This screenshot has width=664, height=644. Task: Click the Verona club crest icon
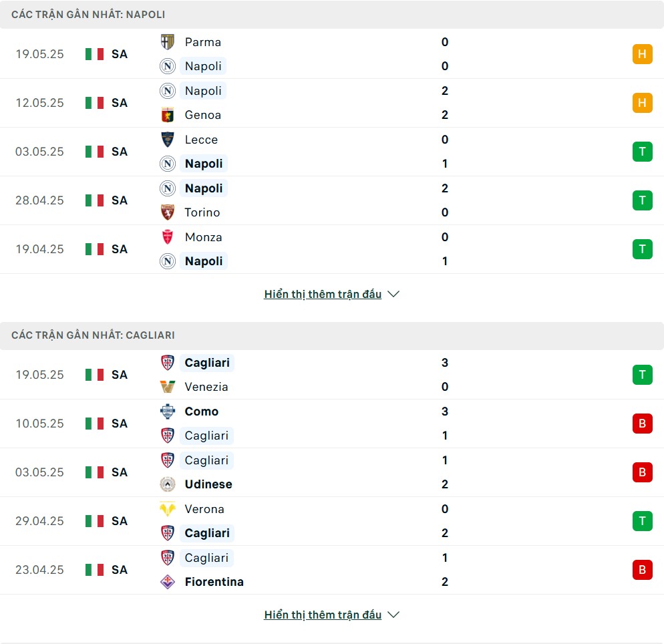click(167, 508)
